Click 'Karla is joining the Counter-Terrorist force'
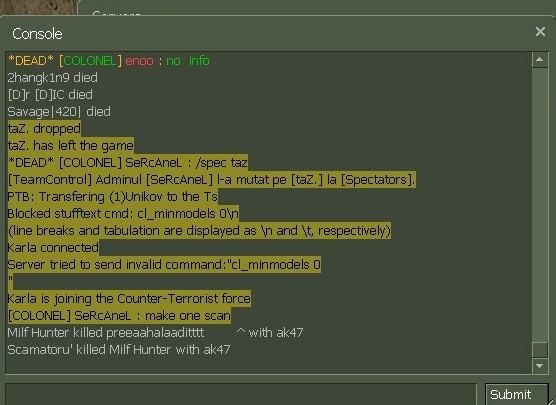The image size is (556, 405). coord(129,299)
